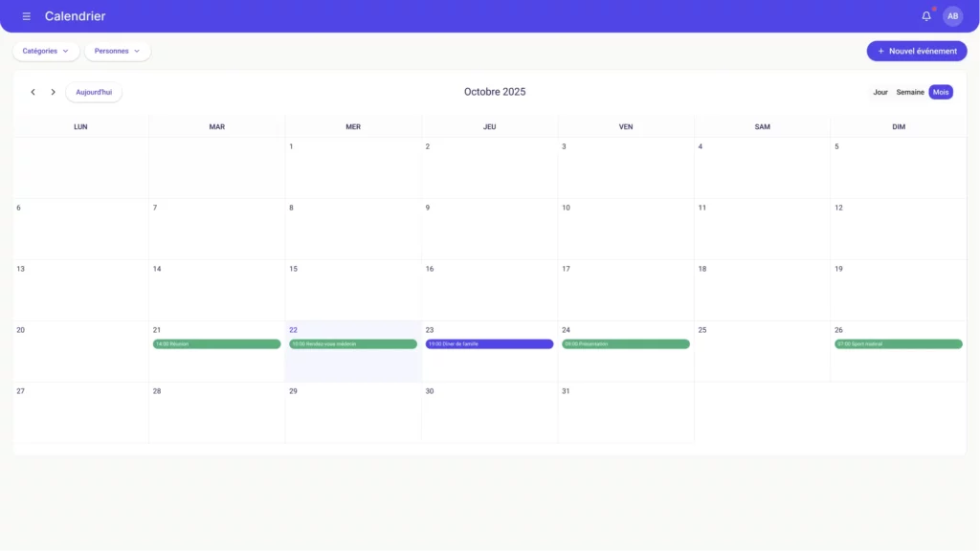Viewport: 980px width, 551px height.
Task: Select day number 5
Action: (x=836, y=146)
